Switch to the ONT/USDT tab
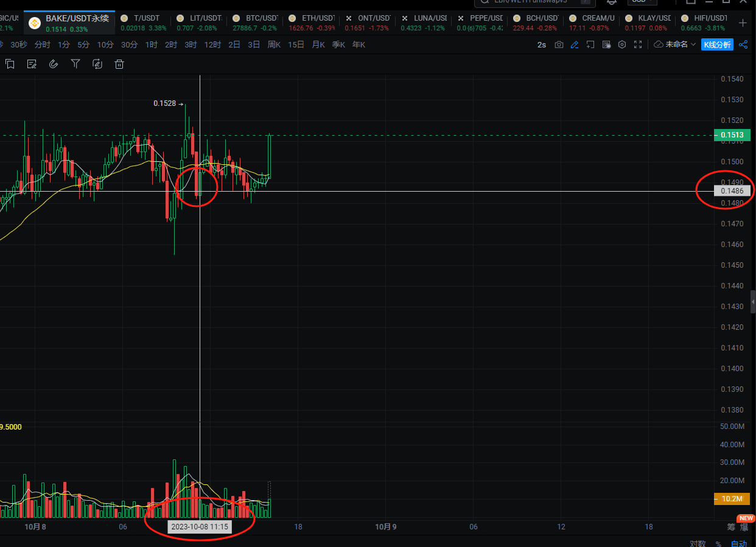This screenshot has height=547, width=756. 366,23
